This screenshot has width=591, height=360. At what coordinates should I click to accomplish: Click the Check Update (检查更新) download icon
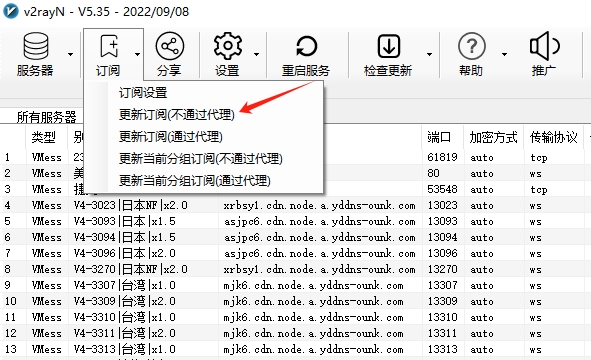pos(388,46)
